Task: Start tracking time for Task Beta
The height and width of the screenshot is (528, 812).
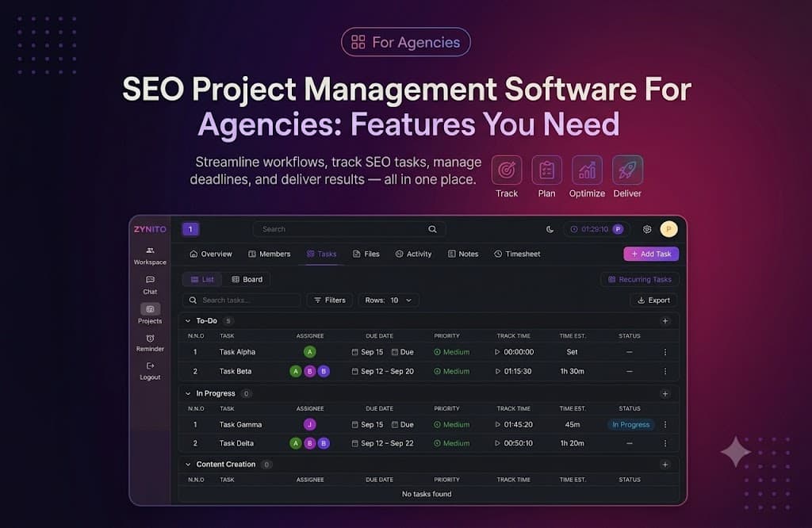Action: pyautogui.click(x=498, y=371)
